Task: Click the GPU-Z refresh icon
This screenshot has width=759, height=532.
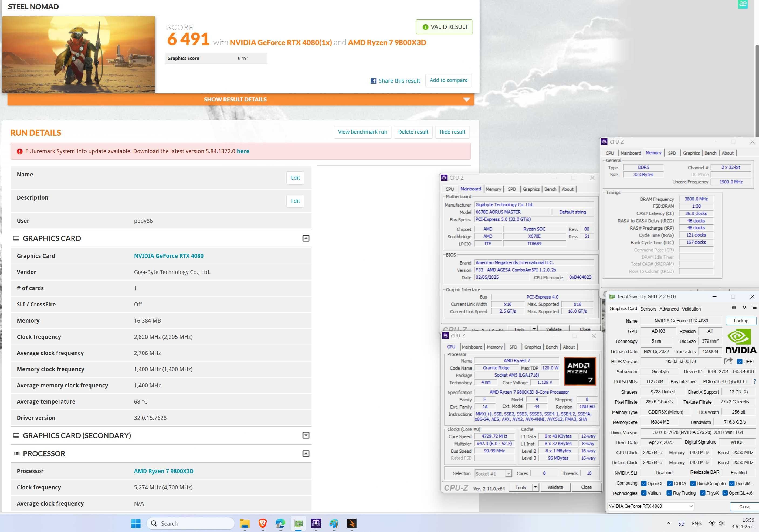Action: click(744, 307)
